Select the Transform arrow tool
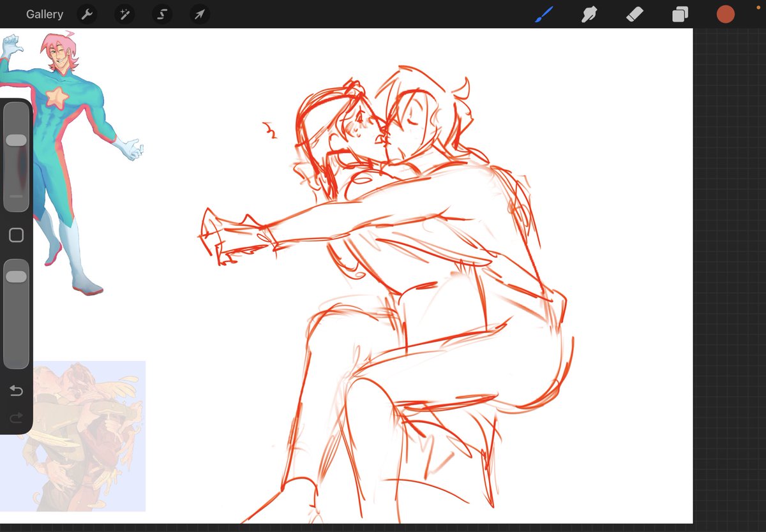 [x=199, y=14]
